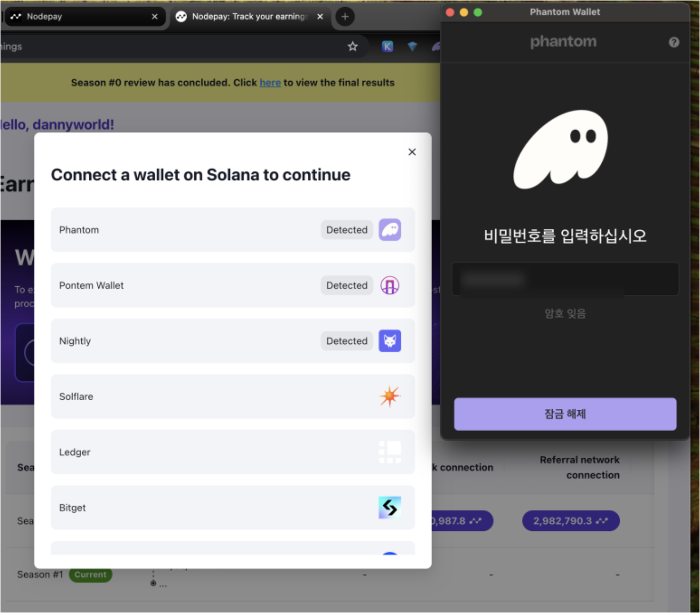This screenshot has width=700, height=615.
Task: Click the Current badge on Season #1
Action: tap(91, 575)
